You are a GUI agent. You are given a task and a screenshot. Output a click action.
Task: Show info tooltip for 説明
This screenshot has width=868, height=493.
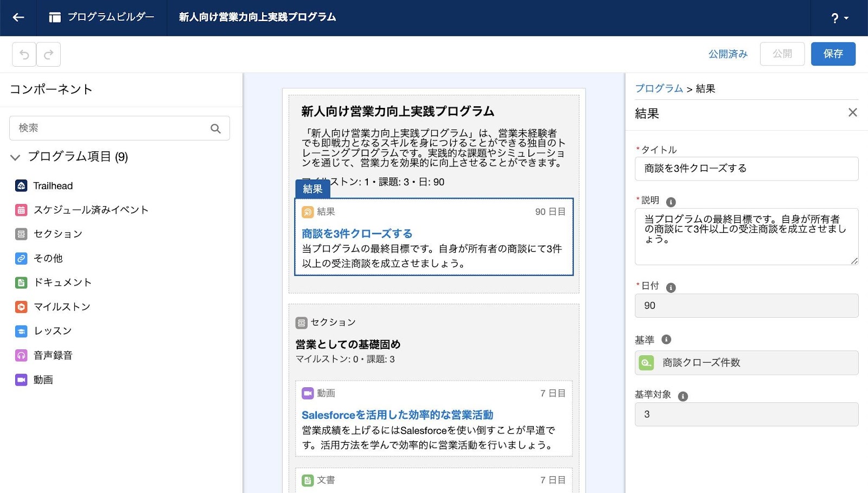[x=671, y=202]
